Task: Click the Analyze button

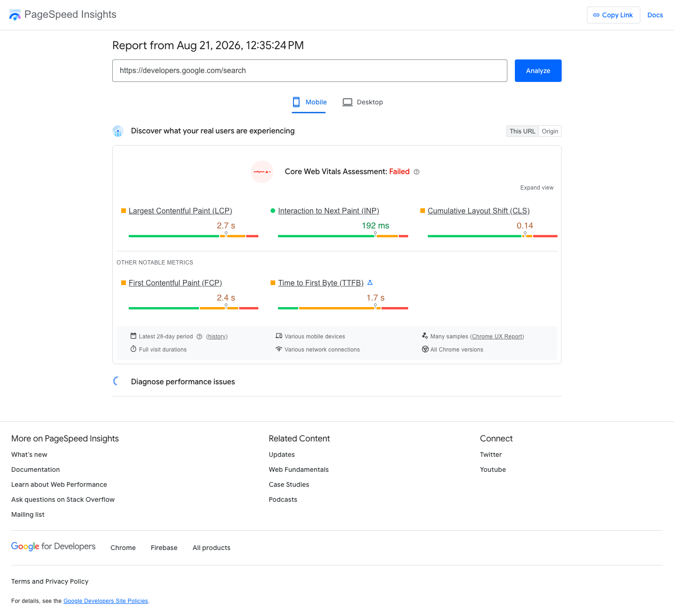Action: click(538, 71)
